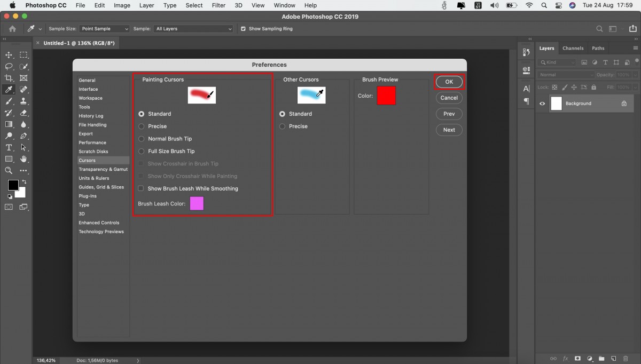Screen dimensions: 641x364
Task: Click the Cancel button in Preferences
Action: point(449,98)
